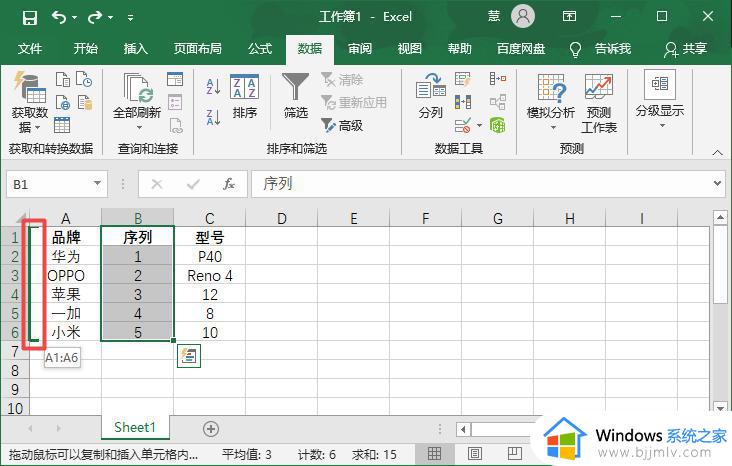The height and width of the screenshot is (466, 732).
Task: Switch to Page Break Preview in the status bar
Action: click(x=514, y=453)
